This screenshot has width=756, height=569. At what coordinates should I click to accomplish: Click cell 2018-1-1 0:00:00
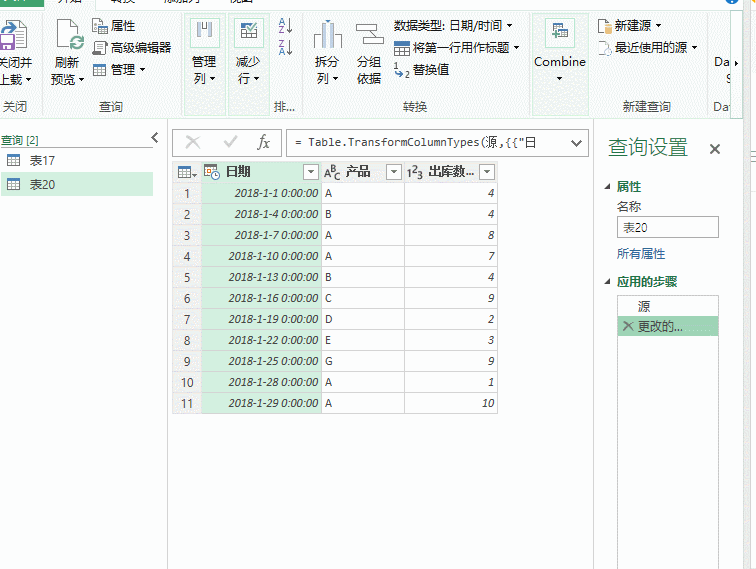click(262, 193)
